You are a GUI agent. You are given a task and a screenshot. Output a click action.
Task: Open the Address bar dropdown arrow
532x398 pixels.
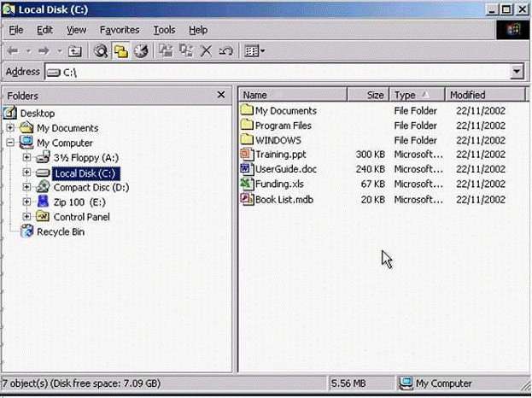coord(517,72)
